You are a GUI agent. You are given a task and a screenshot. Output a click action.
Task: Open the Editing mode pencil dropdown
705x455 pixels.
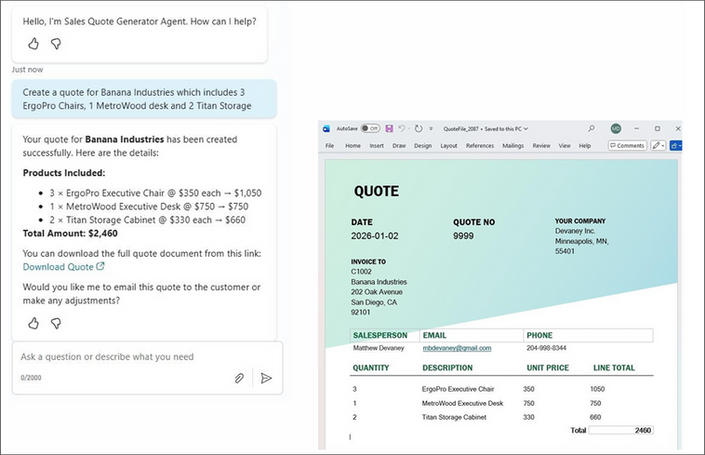coord(658,146)
